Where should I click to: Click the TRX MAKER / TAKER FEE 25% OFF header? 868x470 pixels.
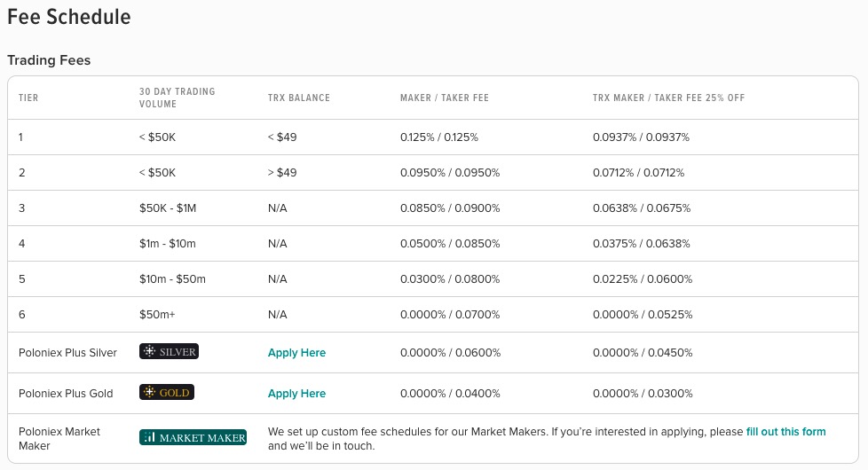[668, 98]
